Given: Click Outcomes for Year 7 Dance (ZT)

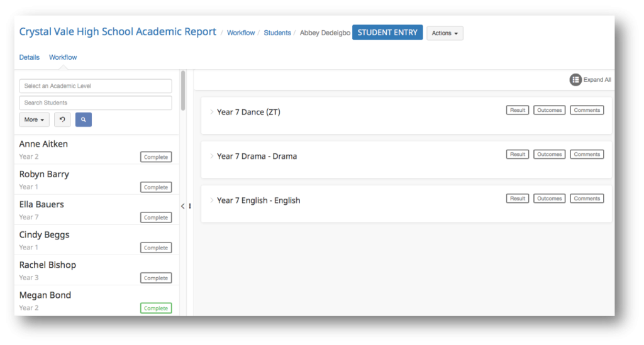Looking at the screenshot, I should click(549, 110).
